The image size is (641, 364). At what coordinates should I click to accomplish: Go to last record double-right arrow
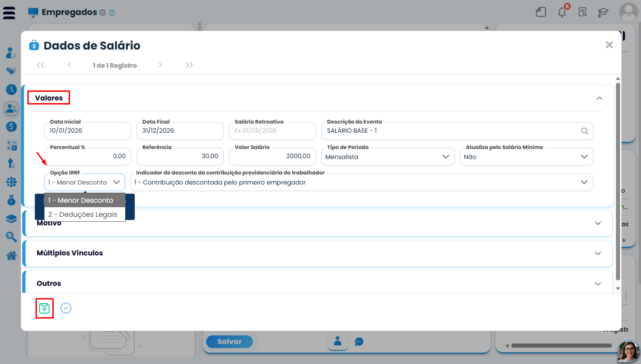pos(189,65)
